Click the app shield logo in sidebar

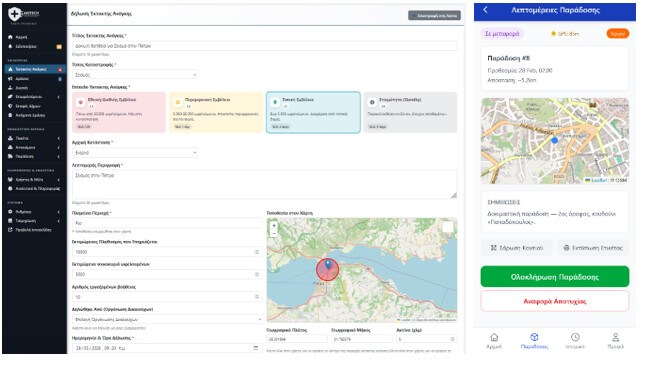click(x=14, y=14)
